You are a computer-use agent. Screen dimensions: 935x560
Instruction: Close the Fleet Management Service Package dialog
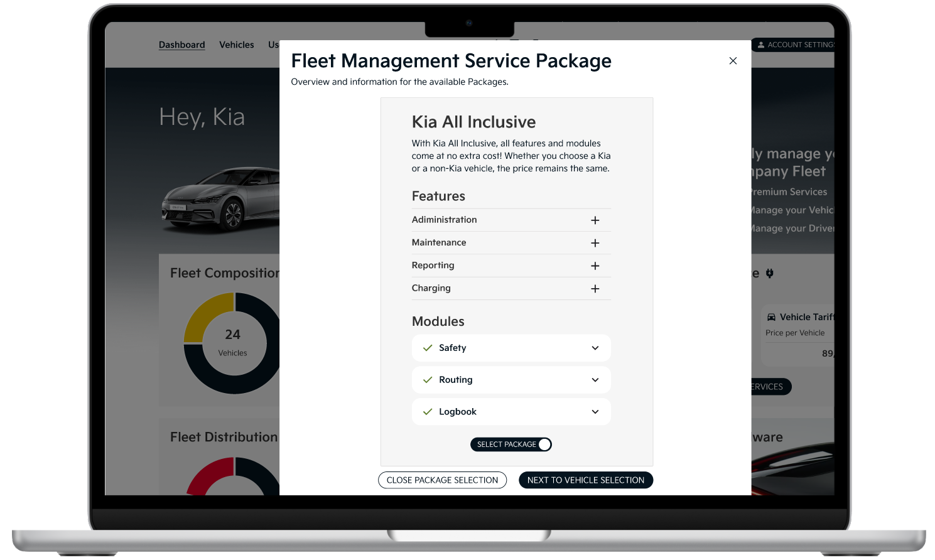coord(733,61)
